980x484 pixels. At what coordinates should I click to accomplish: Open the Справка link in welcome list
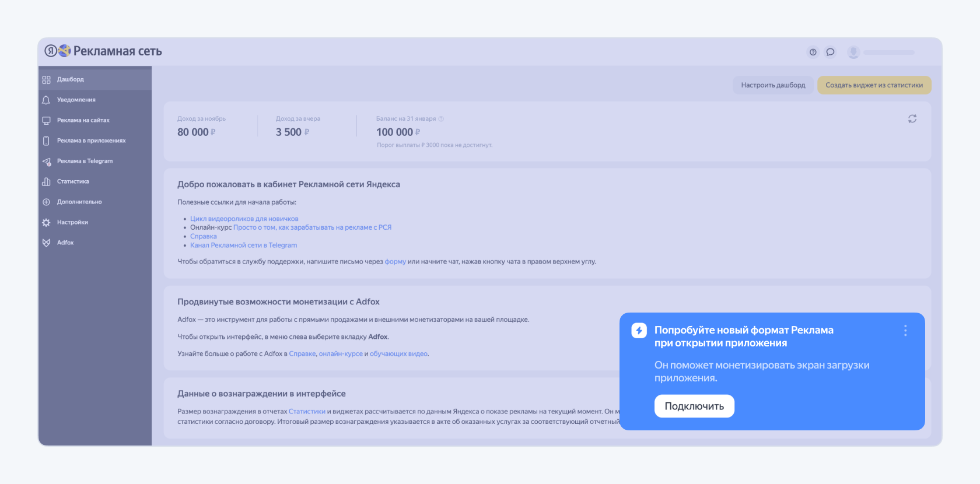pyautogui.click(x=203, y=236)
